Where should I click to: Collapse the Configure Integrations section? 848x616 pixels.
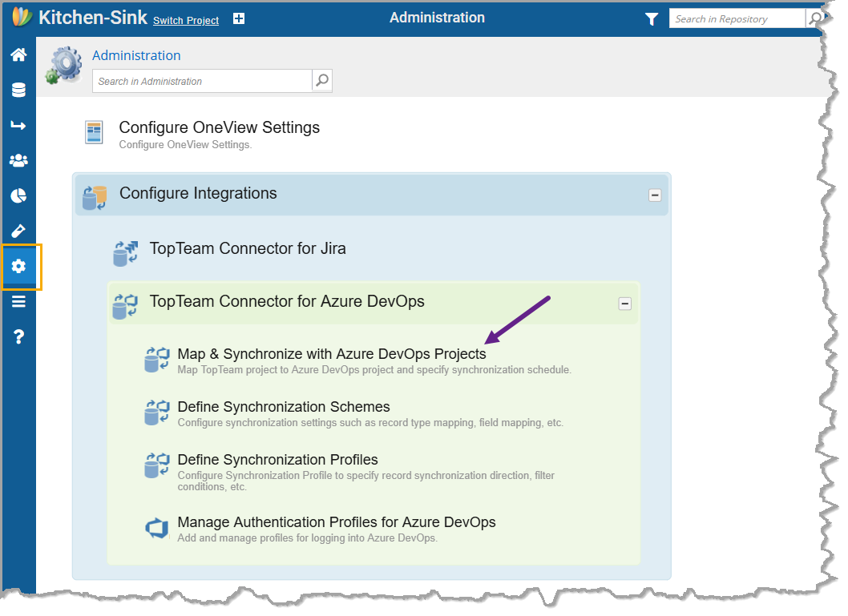pyautogui.click(x=655, y=195)
